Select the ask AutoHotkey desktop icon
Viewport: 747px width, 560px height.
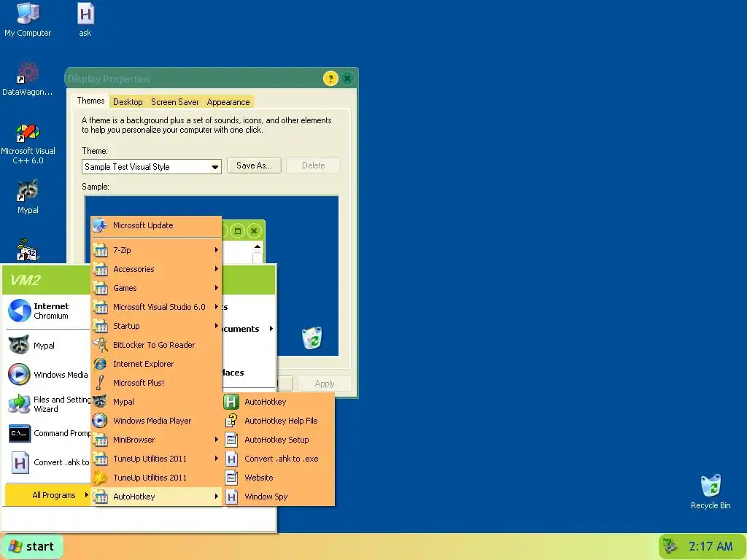point(85,20)
